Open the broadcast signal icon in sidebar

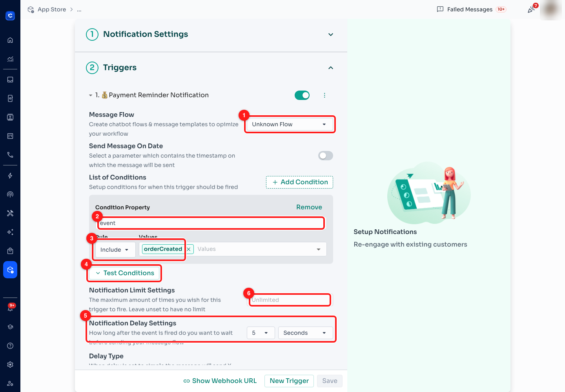pos(10,194)
